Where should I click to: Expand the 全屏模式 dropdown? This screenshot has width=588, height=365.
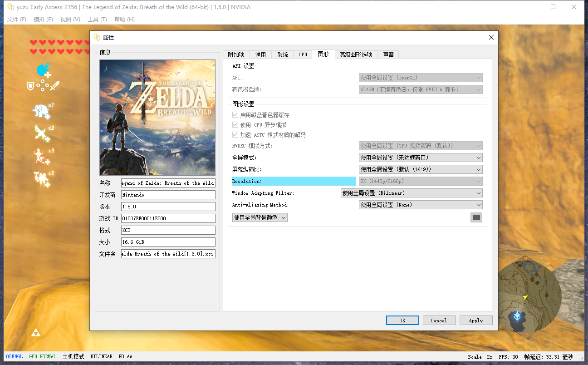tap(421, 158)
